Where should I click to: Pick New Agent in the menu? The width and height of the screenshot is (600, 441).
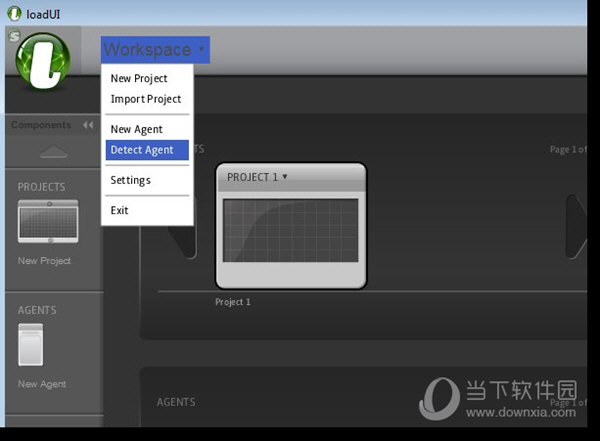pos(137,129)
